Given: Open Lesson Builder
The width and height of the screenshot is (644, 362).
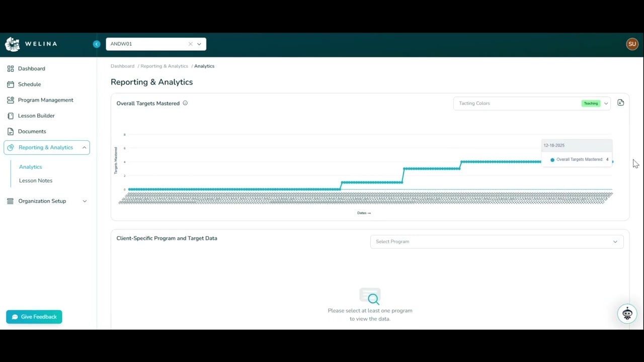Looking at the screenshot, I should (36, 116).
